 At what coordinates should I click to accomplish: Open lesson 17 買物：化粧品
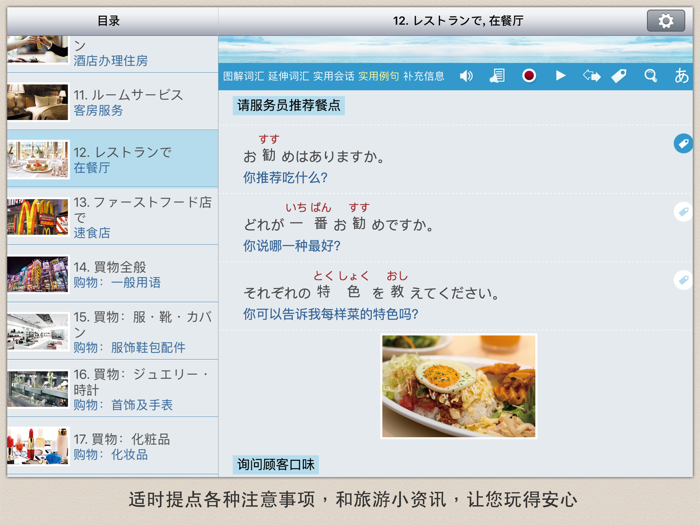[x=112, y=446]
